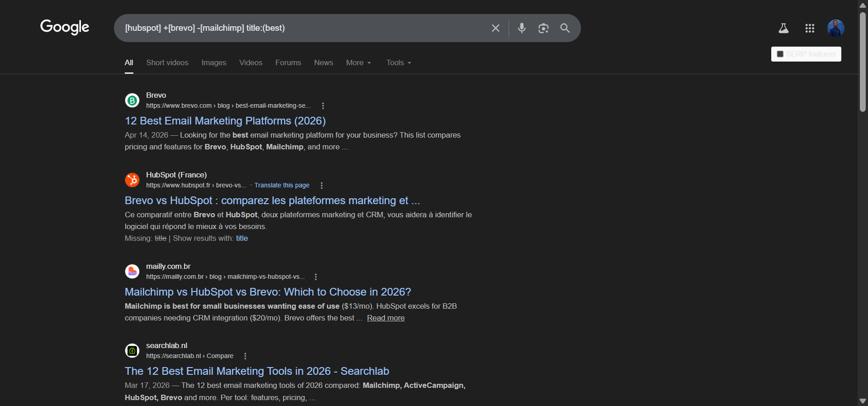Open Mailchimp vs HubSpot vs Brevo link
The height and width of the screenshot is (406, 868).
coord(268,292)
